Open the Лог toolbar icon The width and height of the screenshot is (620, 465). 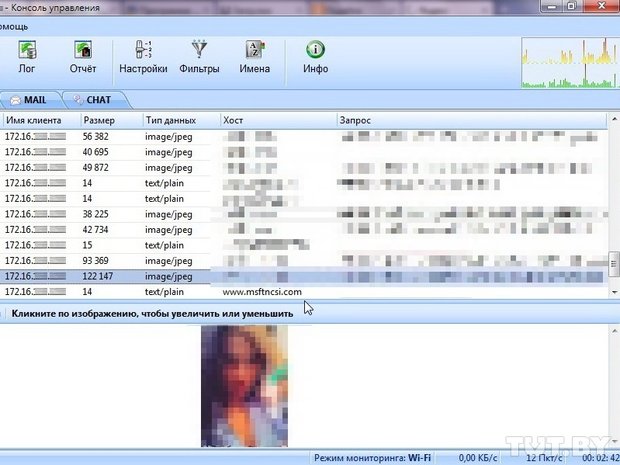pos(27,57)
